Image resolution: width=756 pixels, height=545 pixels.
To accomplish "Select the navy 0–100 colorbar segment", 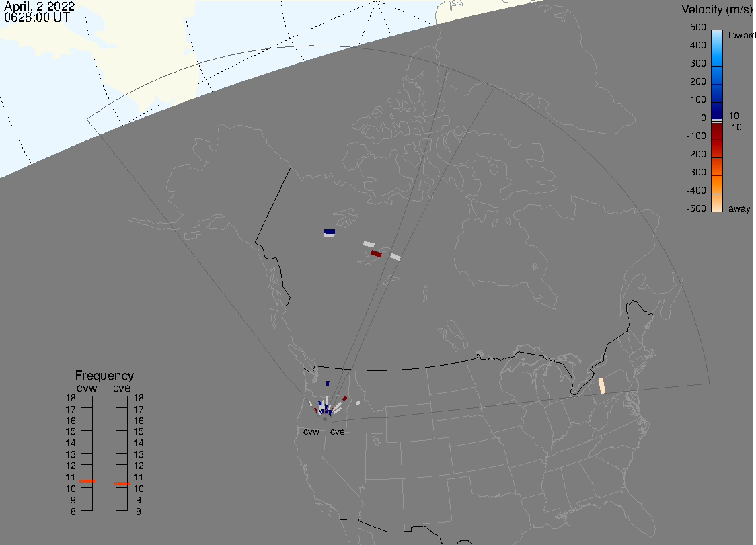I will point(717,110).
